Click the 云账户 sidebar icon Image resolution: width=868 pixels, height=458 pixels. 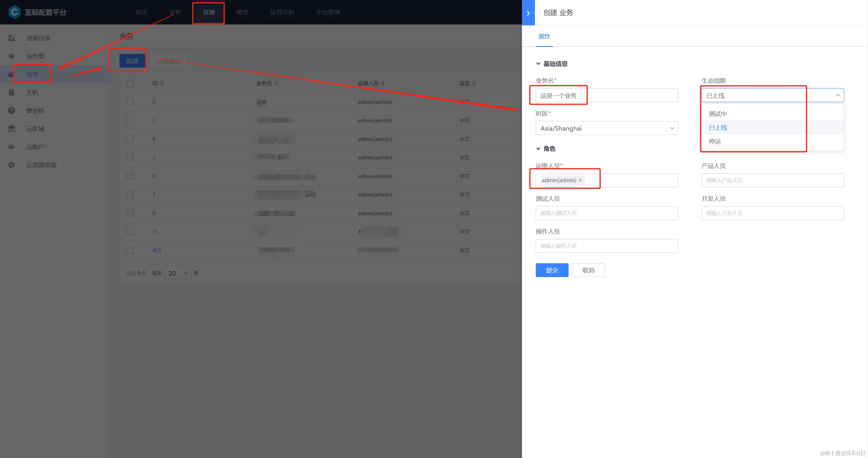click(x=12, y=147)
